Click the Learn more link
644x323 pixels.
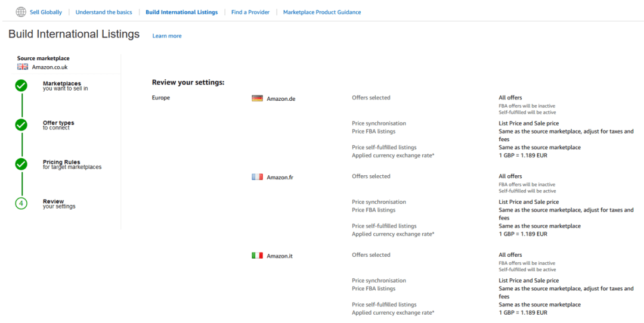pos(167,36)
